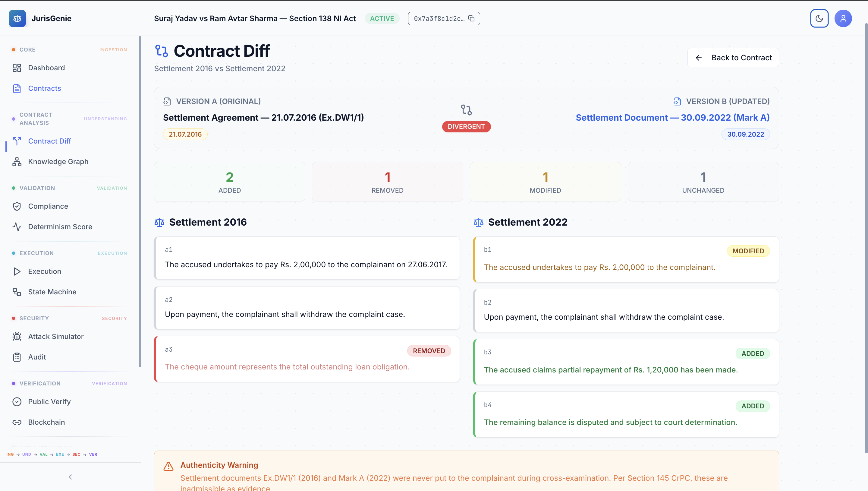Click the Blockchain link icon
Image resolution: width=868 pixels, height=491 pixels.
tap(17, 422)
